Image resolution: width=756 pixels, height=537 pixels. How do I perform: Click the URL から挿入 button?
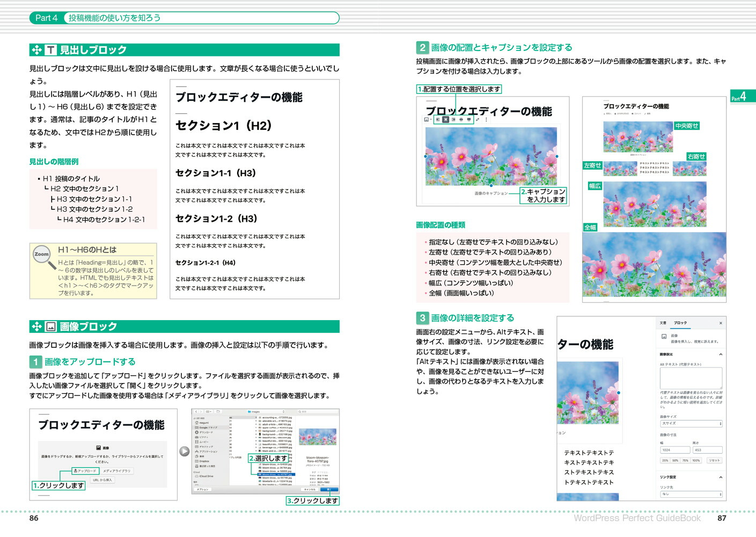(102, 480)
